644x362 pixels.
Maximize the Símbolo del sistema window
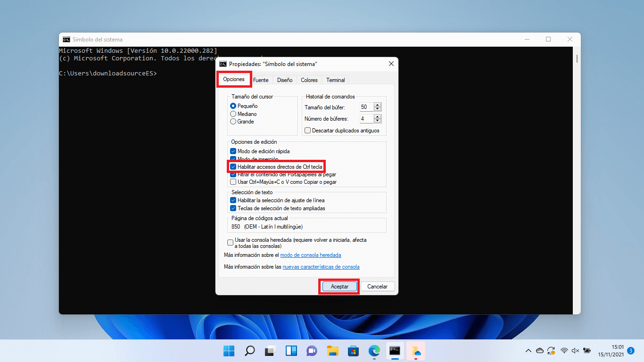pyautogui.click(x=548, y=40)
